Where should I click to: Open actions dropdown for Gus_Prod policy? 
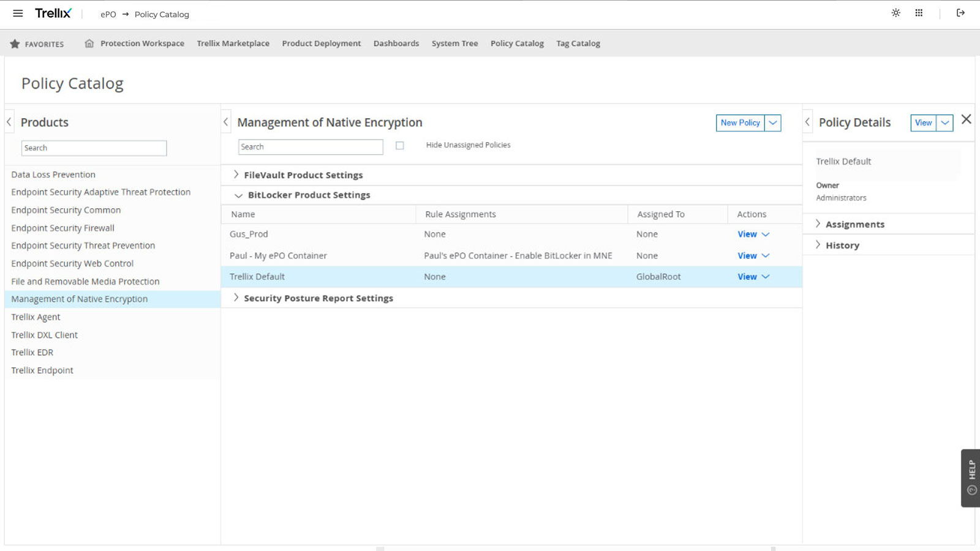pos(766,234)
